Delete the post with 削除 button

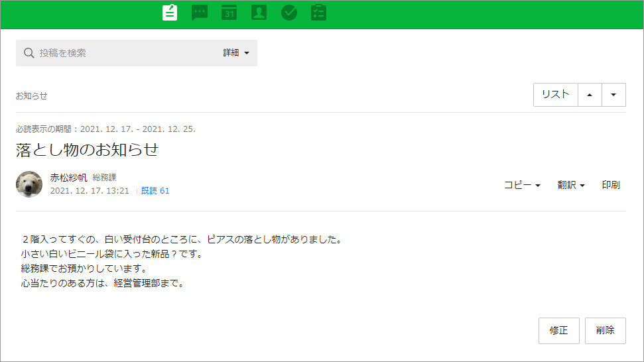[x=605, y=330]
